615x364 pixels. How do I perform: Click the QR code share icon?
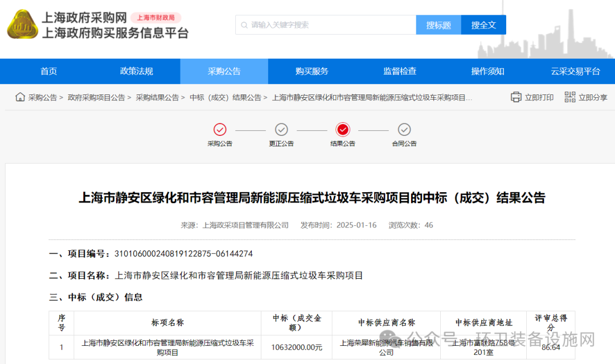pos(570,97)
